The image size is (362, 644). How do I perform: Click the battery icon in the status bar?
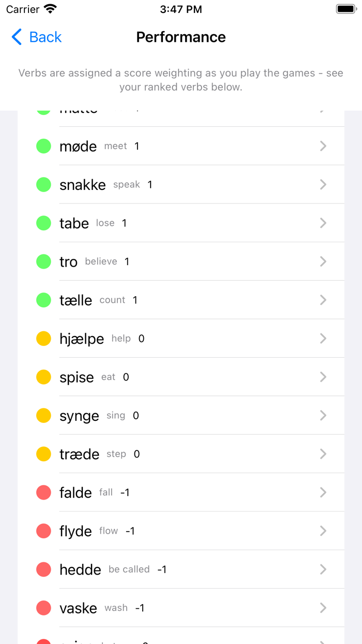(x=345, y=8)
